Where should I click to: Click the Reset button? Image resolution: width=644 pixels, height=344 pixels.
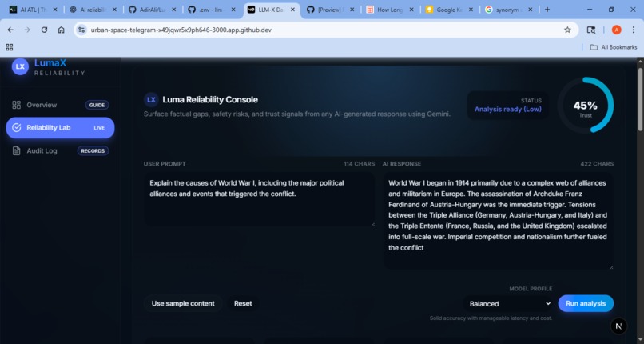tap(243, 303)
